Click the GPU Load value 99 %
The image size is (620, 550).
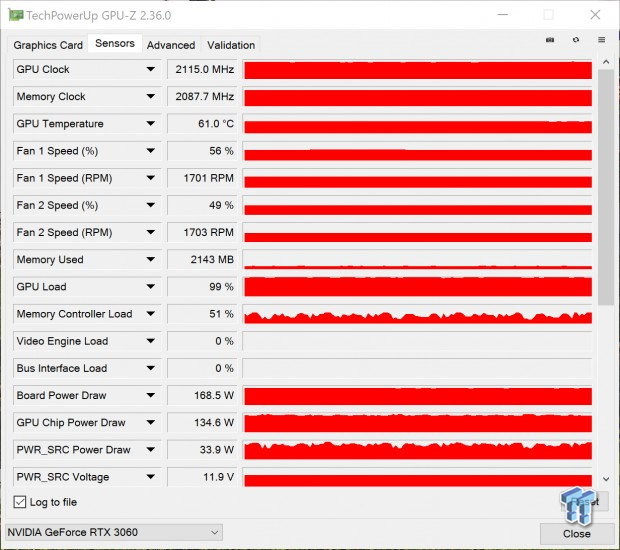pos(202,287)
